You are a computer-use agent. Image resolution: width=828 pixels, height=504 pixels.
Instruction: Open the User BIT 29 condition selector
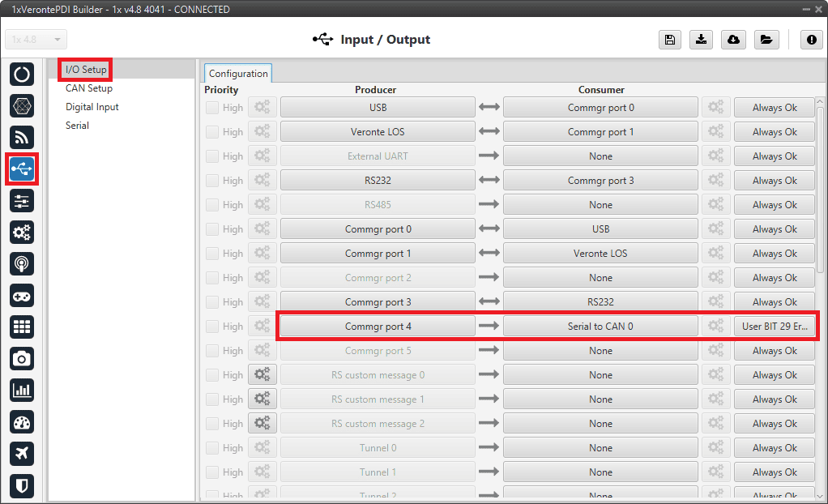775,327
